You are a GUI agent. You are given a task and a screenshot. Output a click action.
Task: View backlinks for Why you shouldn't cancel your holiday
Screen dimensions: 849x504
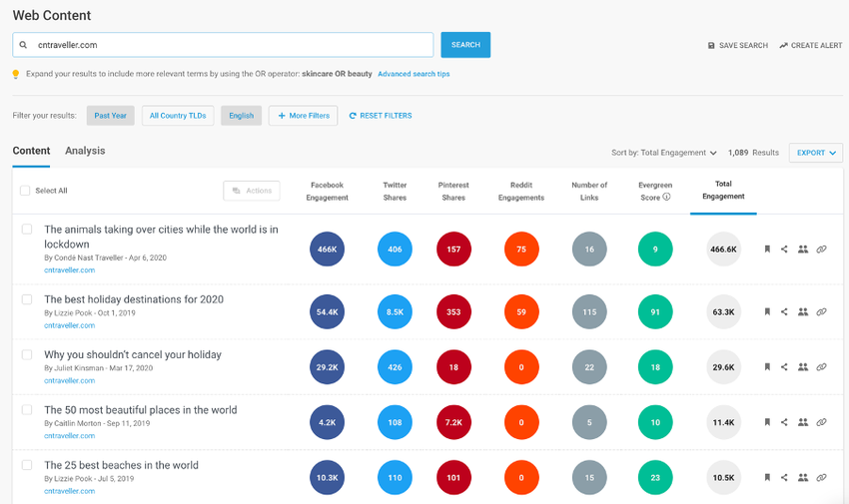pos(821,367)
